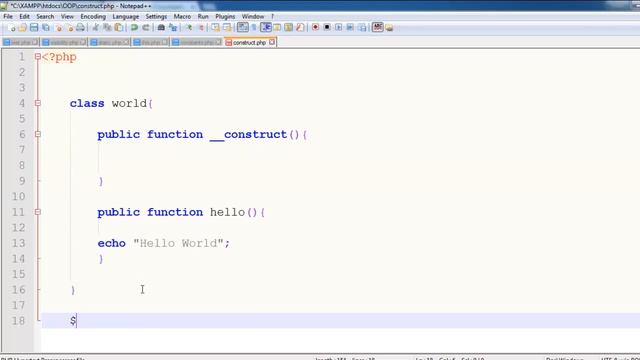Click the Open file toolbar icon
640x360 pixels.
click(22, 27)
